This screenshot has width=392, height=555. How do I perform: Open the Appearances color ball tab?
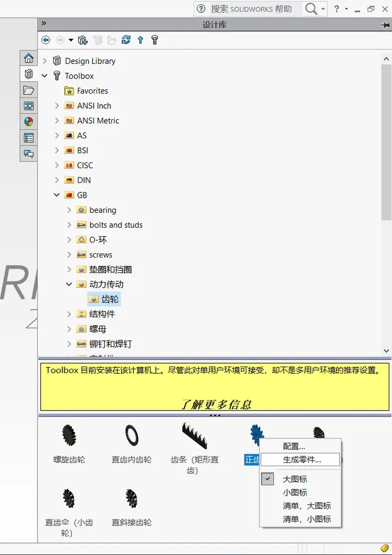(29, 121)
